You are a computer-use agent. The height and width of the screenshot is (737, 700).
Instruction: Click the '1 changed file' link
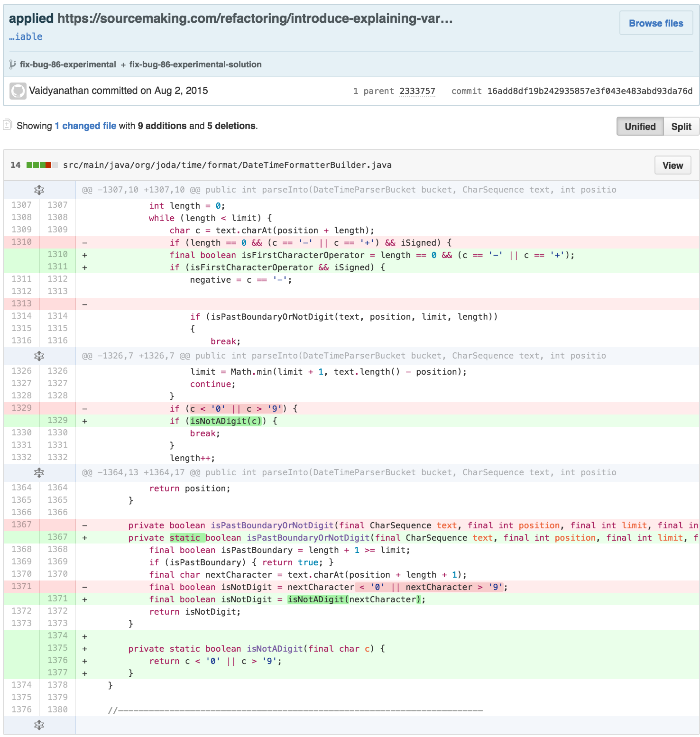(85, 126)
